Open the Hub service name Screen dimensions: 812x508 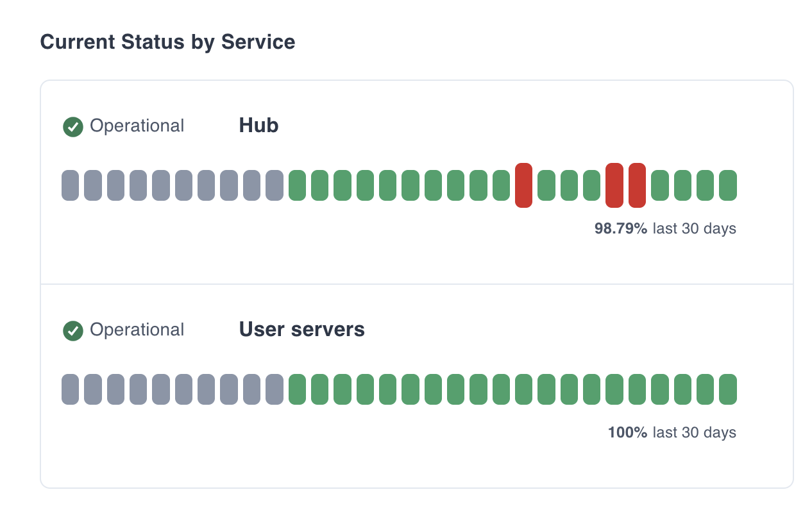click(258, 126)
